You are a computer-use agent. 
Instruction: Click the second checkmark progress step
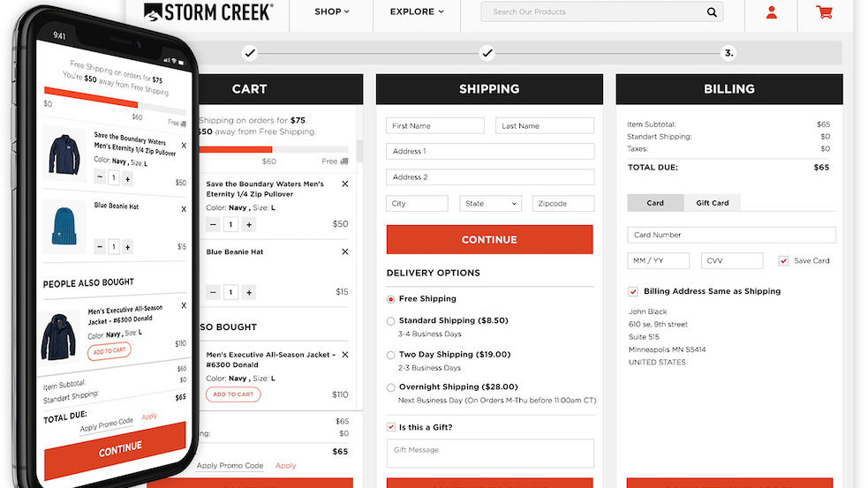(x=487, y=53)
